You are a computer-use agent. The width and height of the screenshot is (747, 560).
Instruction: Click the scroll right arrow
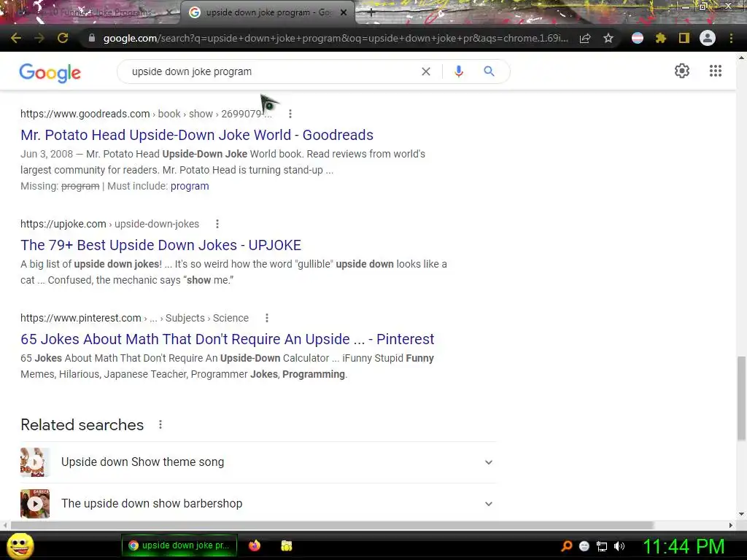tap(731, 525)
